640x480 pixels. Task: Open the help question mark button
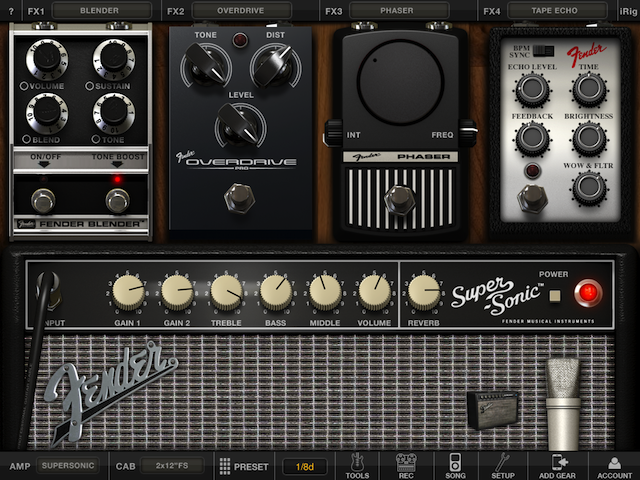pyautogui.click(x=11, y=11)
